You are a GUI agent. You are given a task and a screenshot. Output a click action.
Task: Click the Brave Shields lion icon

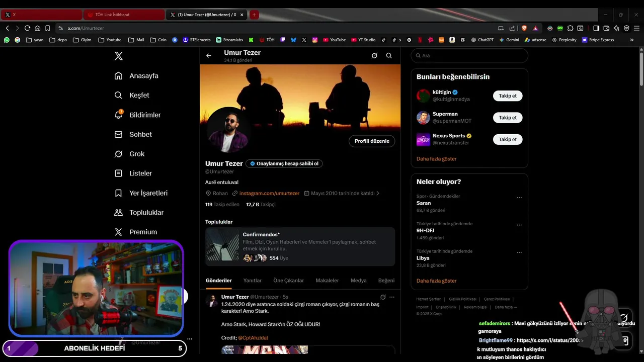524,28
